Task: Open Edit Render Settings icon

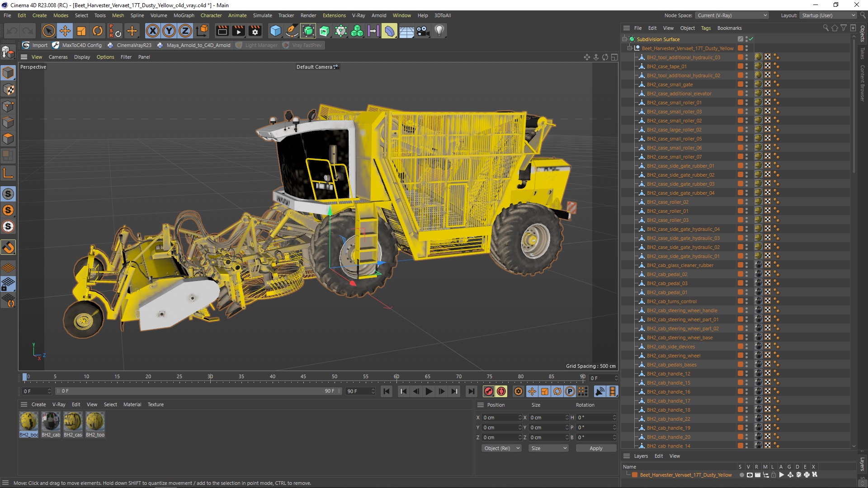Action: point(255,31)
